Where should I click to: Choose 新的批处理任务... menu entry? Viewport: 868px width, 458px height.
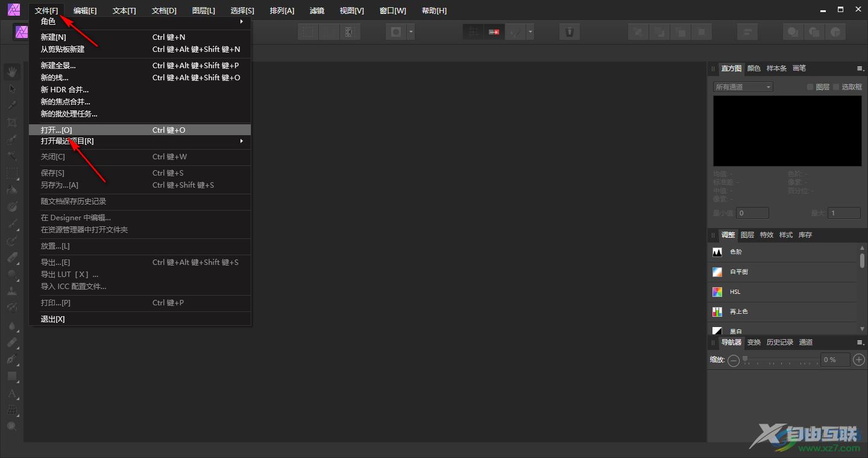tap(140, 113)
